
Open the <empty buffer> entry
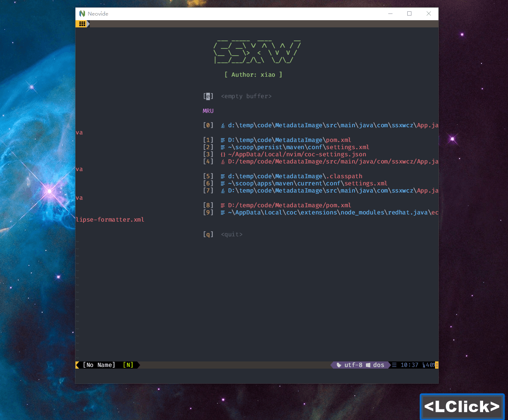246,96
